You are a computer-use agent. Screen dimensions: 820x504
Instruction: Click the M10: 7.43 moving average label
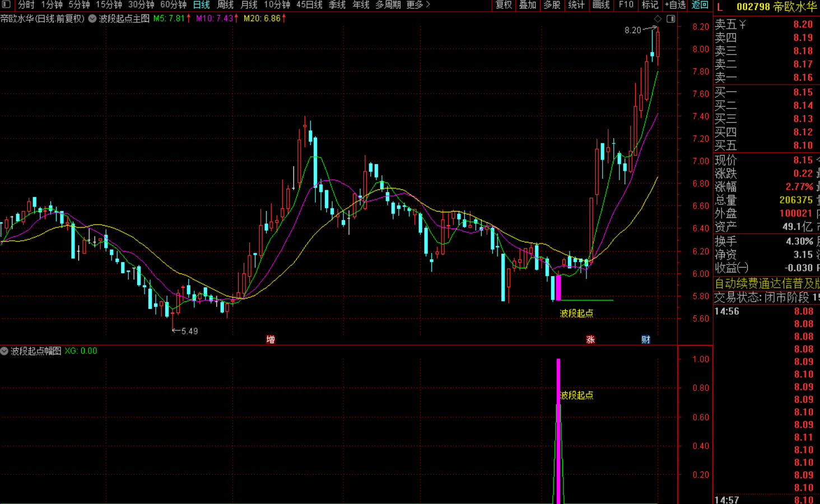coord(217,18)
